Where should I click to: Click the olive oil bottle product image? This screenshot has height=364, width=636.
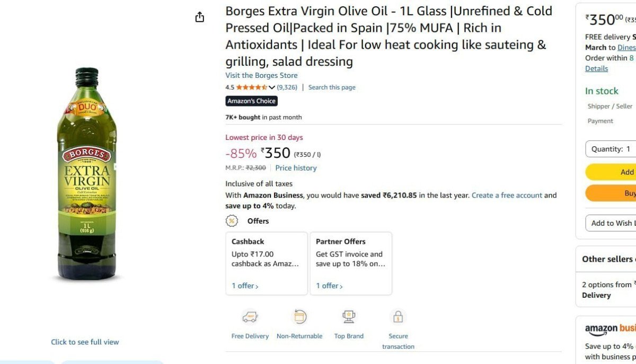87,173
